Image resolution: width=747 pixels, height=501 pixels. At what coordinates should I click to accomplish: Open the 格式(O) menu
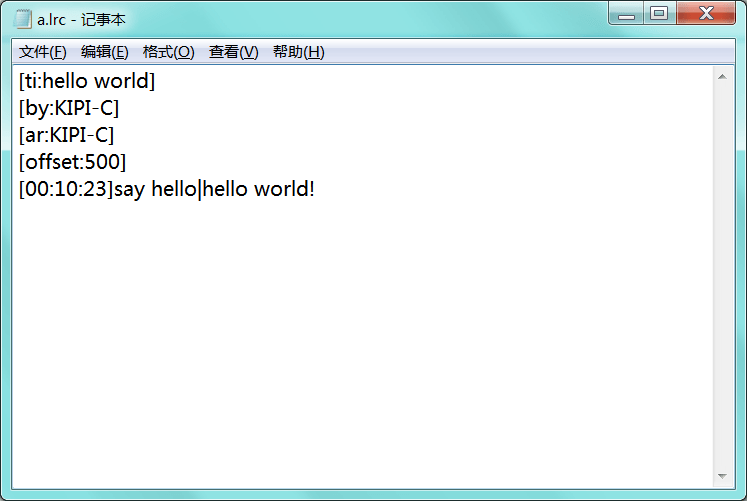168,52
